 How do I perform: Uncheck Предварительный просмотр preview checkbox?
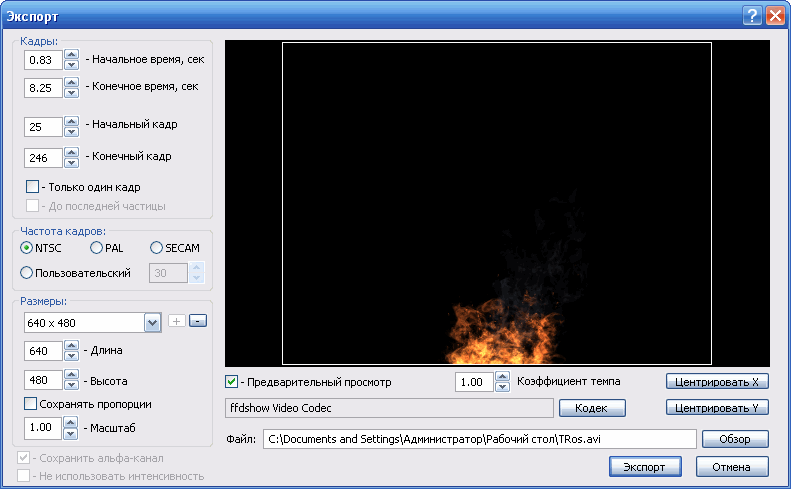[x=231, y=382]
